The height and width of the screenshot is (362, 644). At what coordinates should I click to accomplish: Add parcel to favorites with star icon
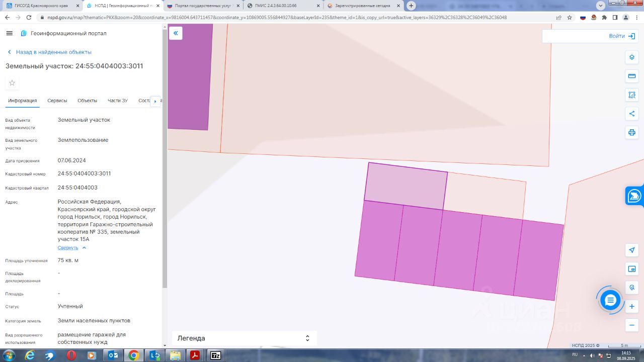[12, 83]
